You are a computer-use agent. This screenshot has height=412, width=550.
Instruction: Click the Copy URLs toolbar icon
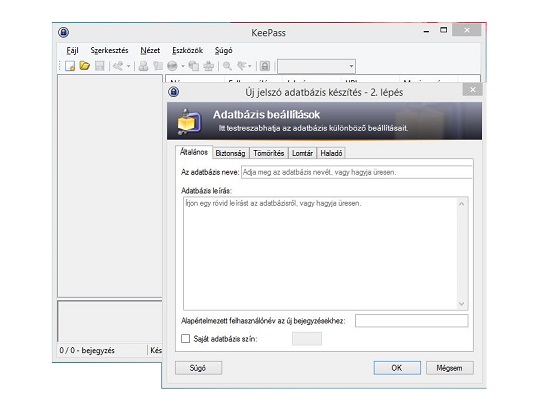click(194, 66)
